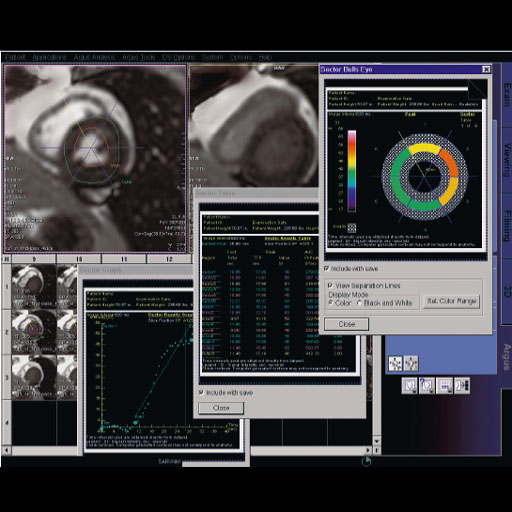Open the bracket contour tool icon
Image resolution: width=512 pixels, height=512 pixels.
(x=409, y=386)
